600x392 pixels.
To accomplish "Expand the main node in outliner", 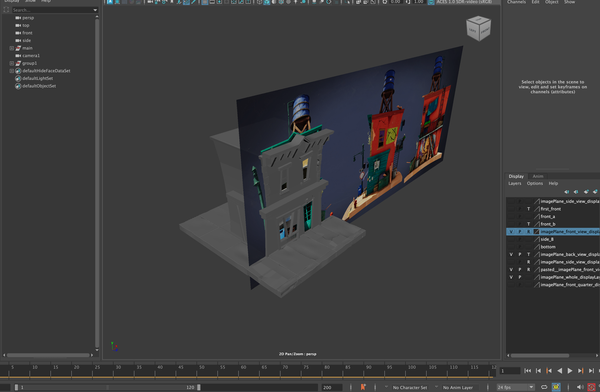I will click(11, 48).
